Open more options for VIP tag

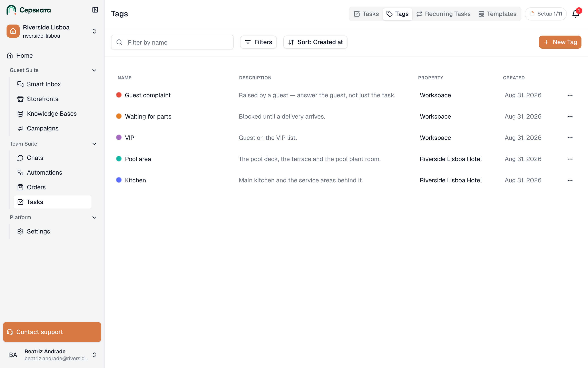point(570,138)
